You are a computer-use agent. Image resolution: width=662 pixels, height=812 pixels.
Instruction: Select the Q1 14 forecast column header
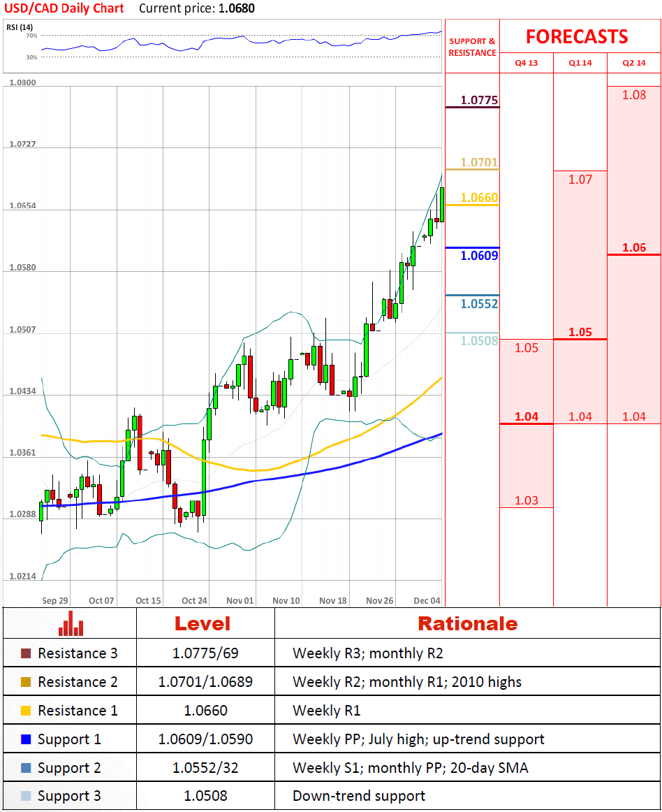tap(580, 63)
